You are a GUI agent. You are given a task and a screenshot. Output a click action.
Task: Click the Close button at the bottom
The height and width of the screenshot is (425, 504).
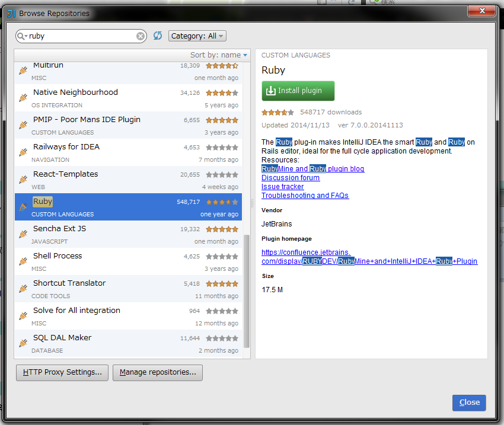[469, 402]
